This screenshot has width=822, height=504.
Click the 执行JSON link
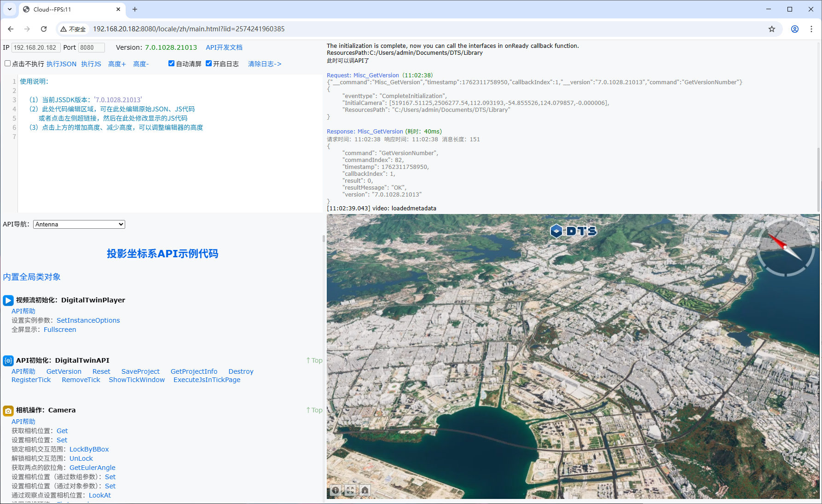(x=61, y=64)
